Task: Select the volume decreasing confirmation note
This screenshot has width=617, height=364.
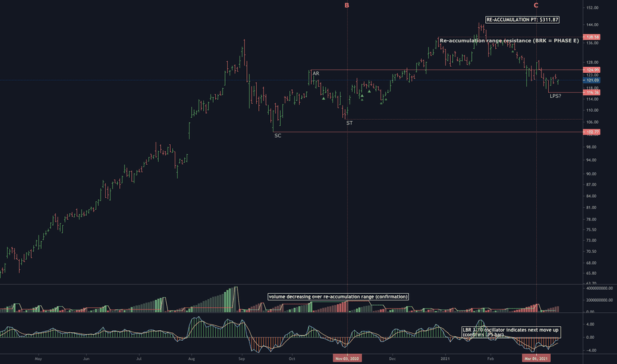Action: point(338,296)
